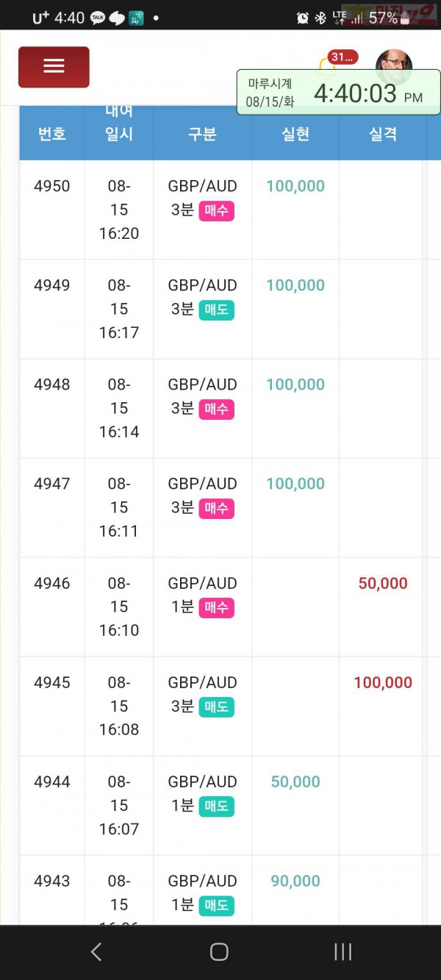Tap the 매도 badge in row 4949
Viewport: 441px width, 980px height.
tap(216, 310)
